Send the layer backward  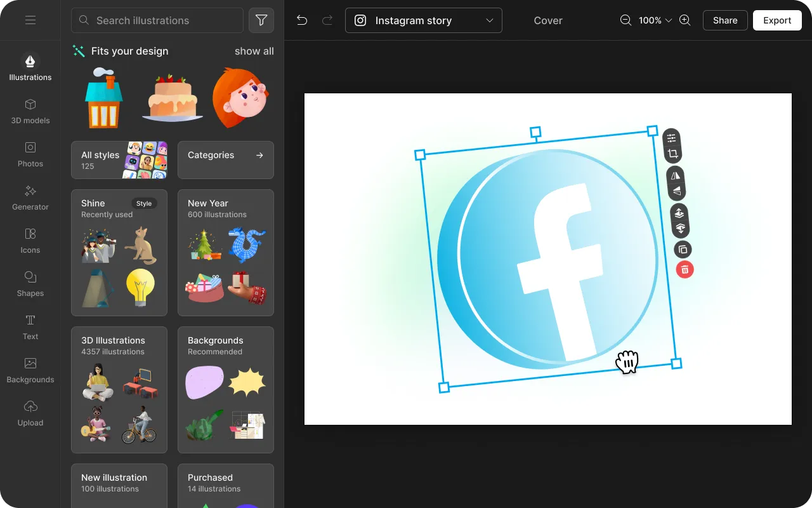pyautogui.click(x=681, y=228)
